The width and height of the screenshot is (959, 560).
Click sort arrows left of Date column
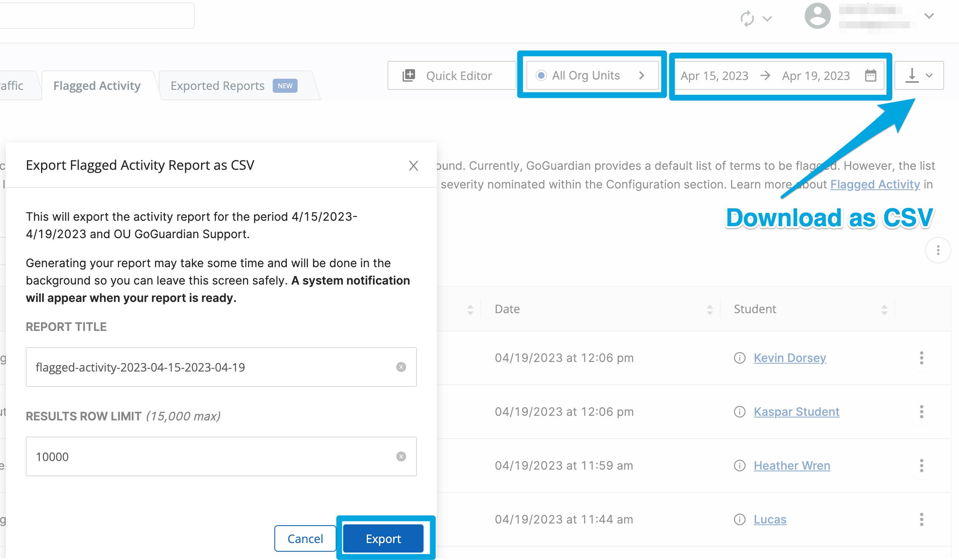click(x=470, y=309)
